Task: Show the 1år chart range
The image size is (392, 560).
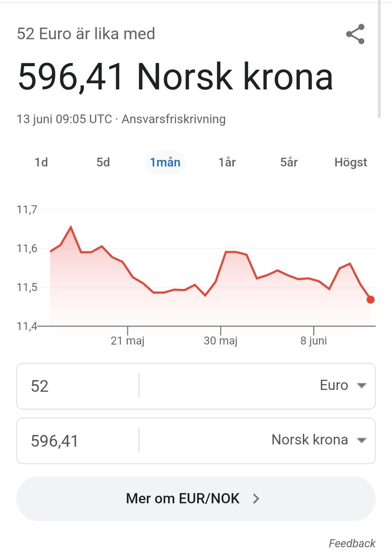Action: coord(227,162)
